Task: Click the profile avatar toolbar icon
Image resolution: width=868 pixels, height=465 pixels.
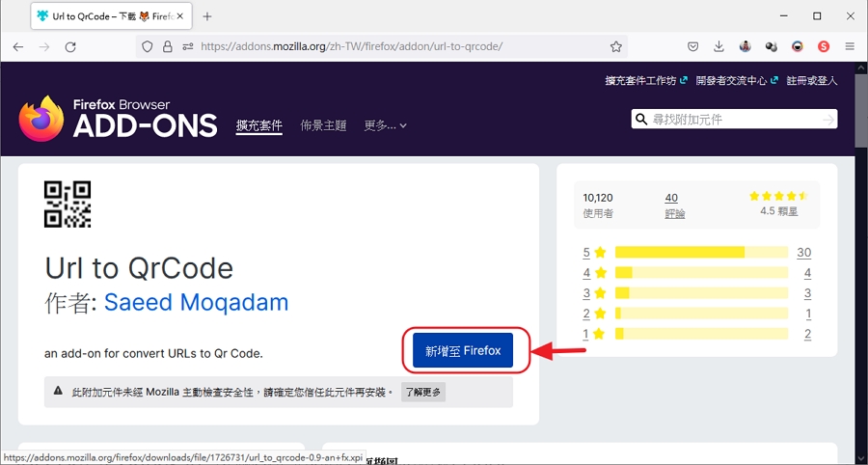Action: coord(746,47)
